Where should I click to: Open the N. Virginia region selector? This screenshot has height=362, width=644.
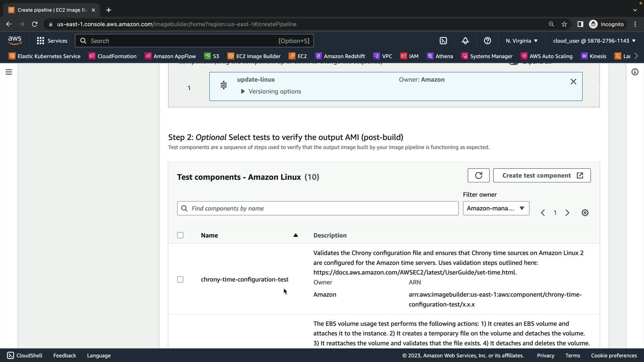522,41
